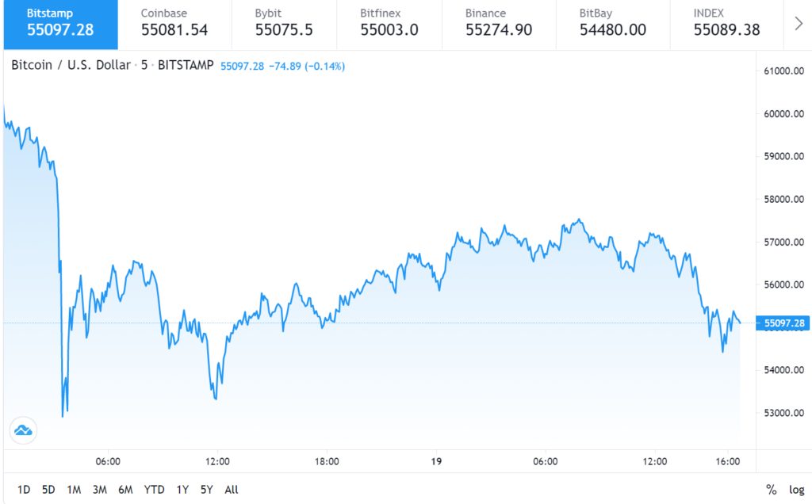Select the 1Y time range
The height and width of the screenshot is (504, 812).
click(182, 490)
